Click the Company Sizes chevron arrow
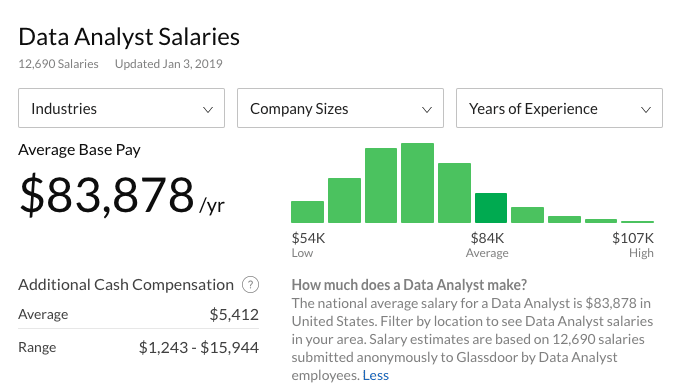 pyautogui.click(x=427, y=110)
